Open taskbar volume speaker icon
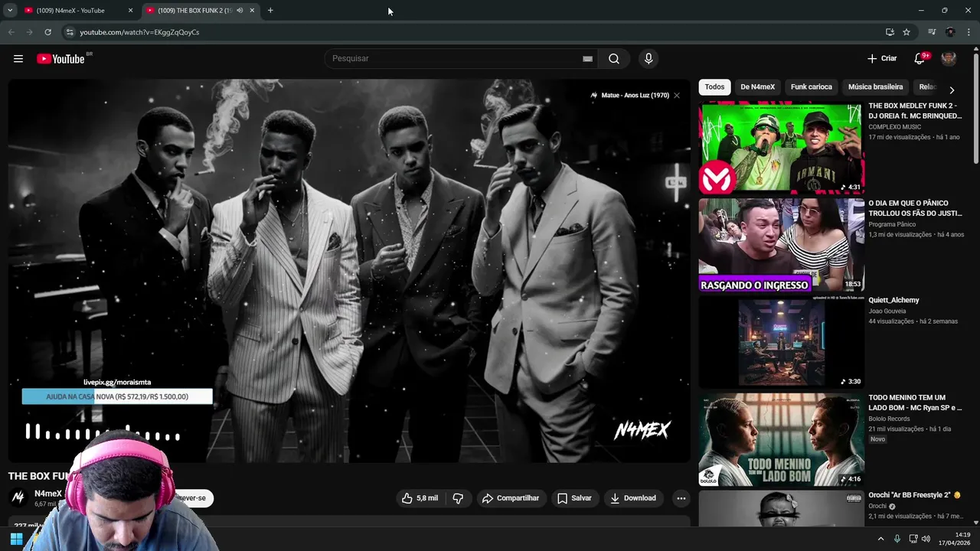The image size is (980, 551). [x=926, y=539]
